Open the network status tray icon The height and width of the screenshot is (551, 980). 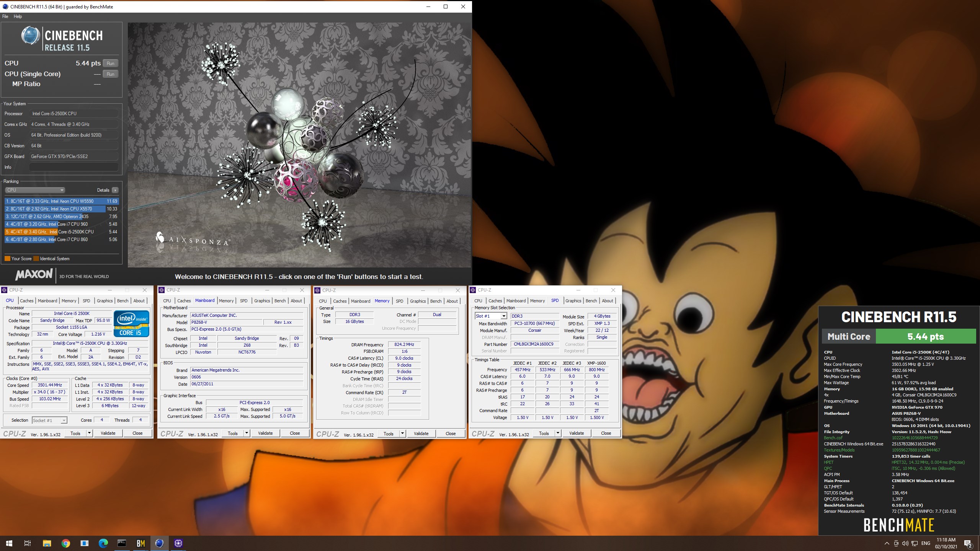[x=915, y=543]
